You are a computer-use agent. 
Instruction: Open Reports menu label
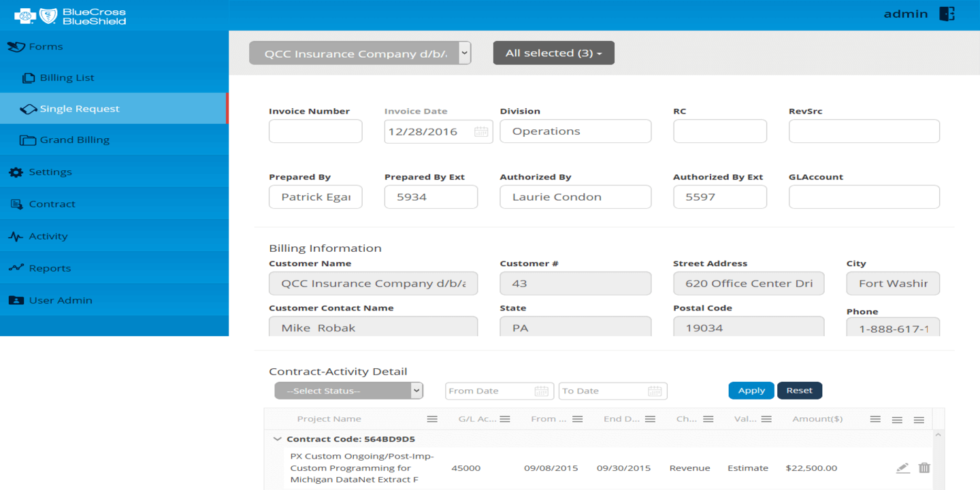point(50,268)
